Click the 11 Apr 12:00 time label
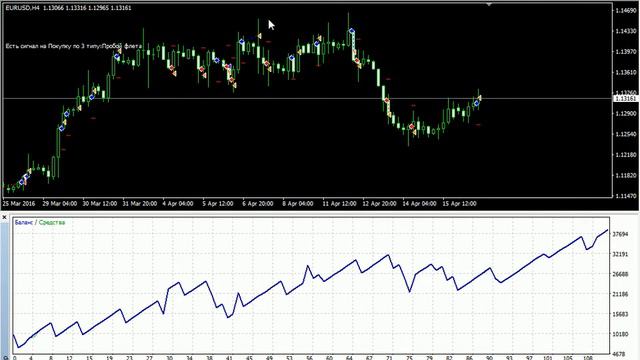Viewport: 640px width, 360px height. (x=339, y=203)
